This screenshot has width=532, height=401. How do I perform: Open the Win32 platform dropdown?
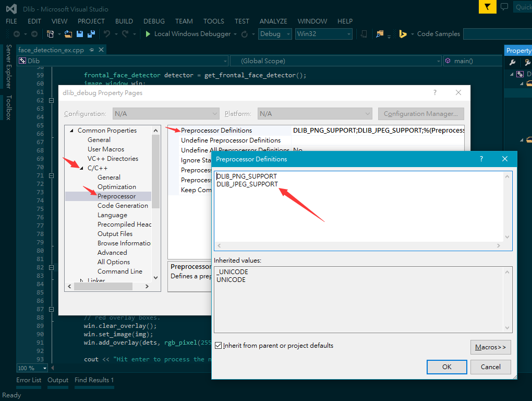(323, 34)
